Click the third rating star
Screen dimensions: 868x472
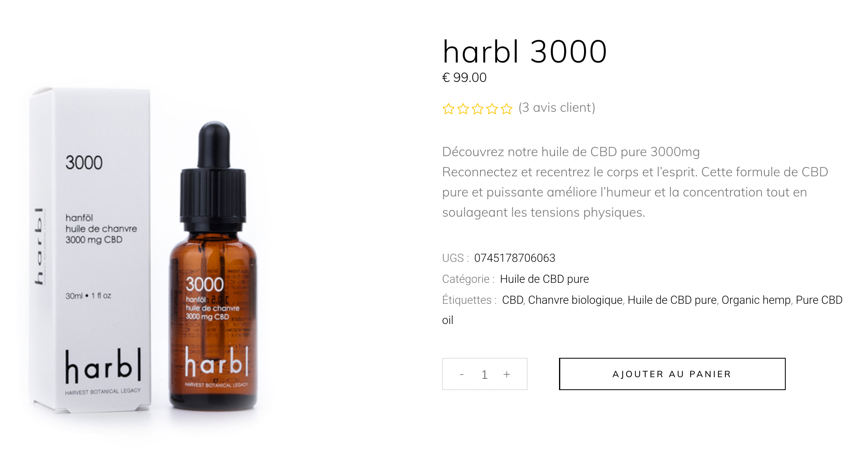478,109
